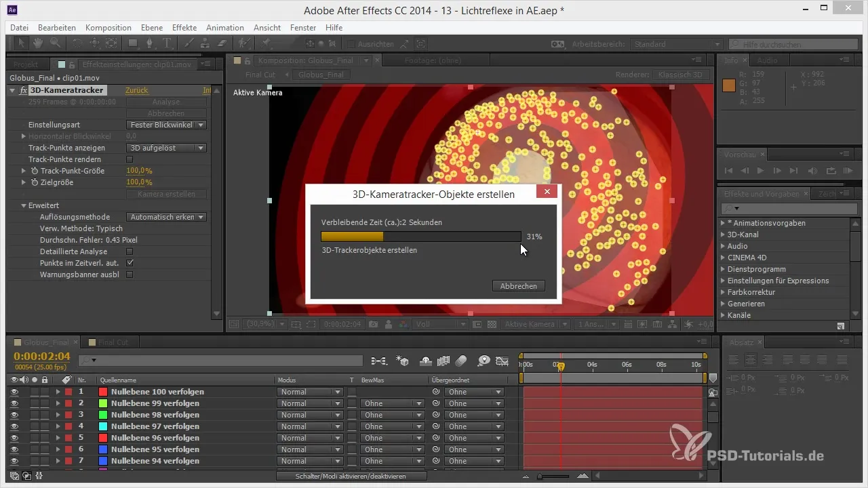Uncheck Punkte im Zeitverl. aut. checkbox

pyautogui.click(x=130, y=263)
